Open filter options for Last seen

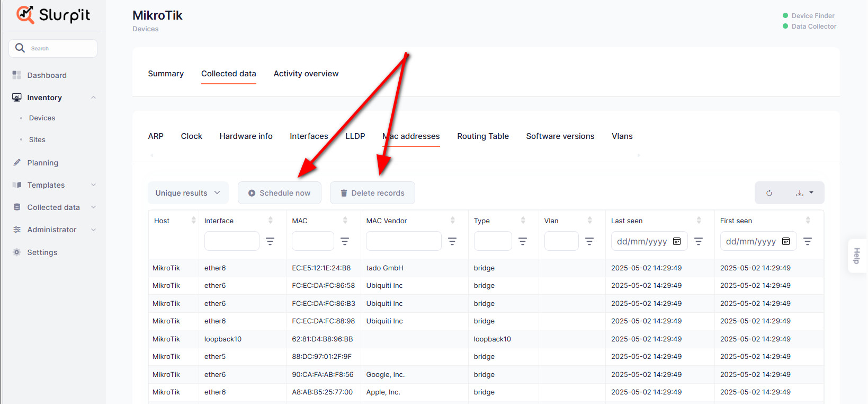point(699,241)
